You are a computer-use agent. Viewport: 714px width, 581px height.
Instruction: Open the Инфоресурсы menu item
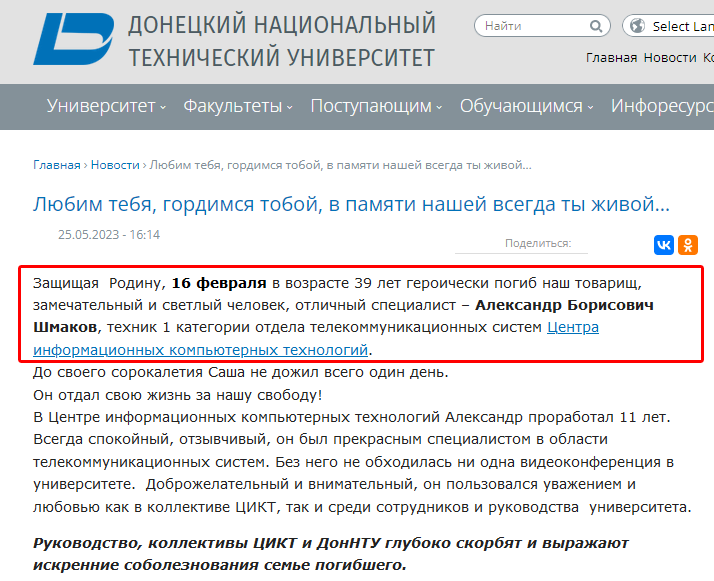click(662, 106)
